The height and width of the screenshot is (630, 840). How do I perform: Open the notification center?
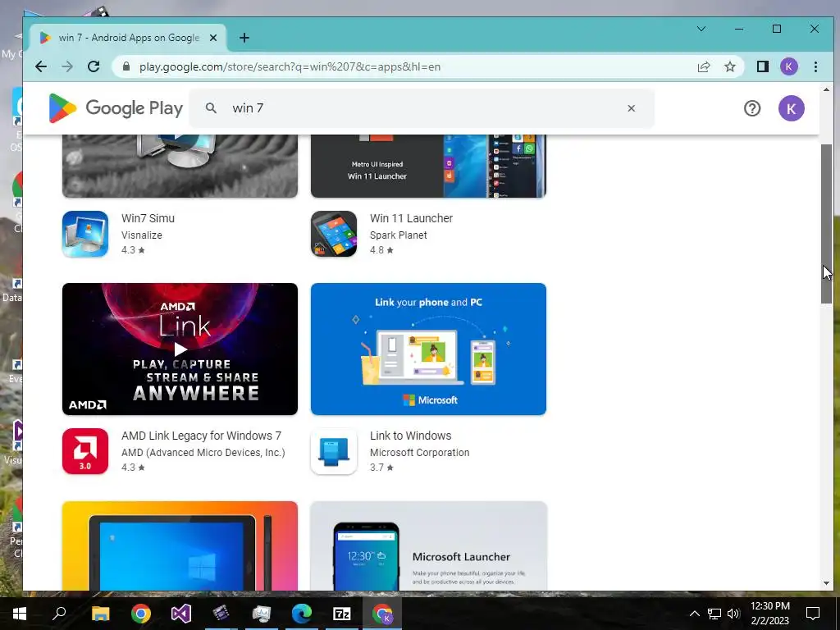coord(813,614)
